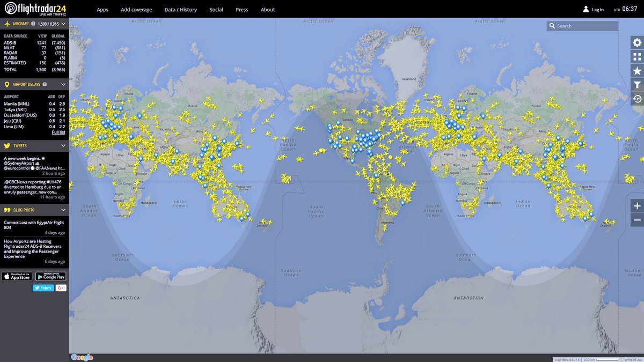Click the Flightradar24 logo

(x=36, y=9)
